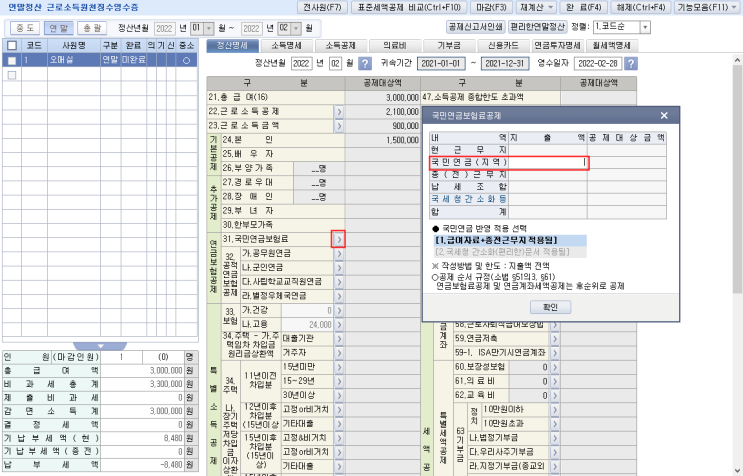Open detail arrow for 10만원초과 정치 기부금
The image size is (743, 476).
555,424
